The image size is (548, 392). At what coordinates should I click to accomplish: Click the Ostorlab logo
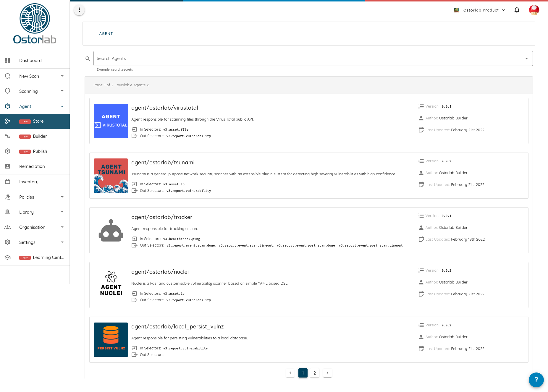(x=35, y=24)
